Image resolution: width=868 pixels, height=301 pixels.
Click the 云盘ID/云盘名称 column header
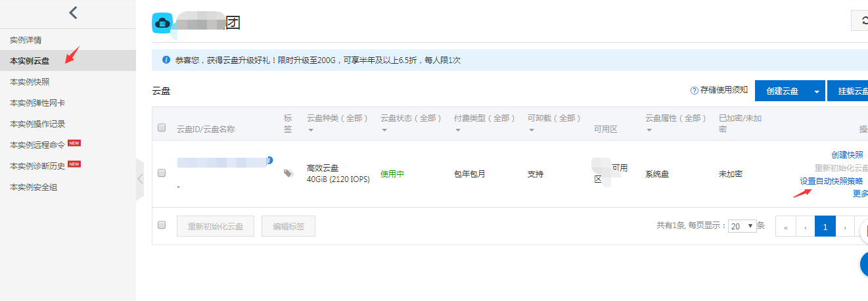tap(206, 129)
